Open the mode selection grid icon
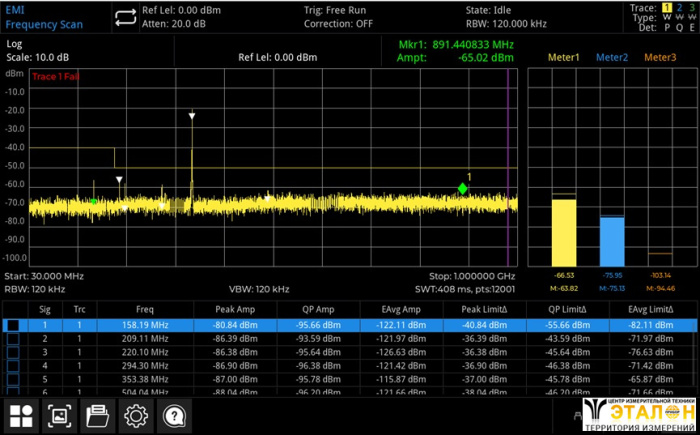This screenshot has height=435, width=700. click(x=21, y=416)
